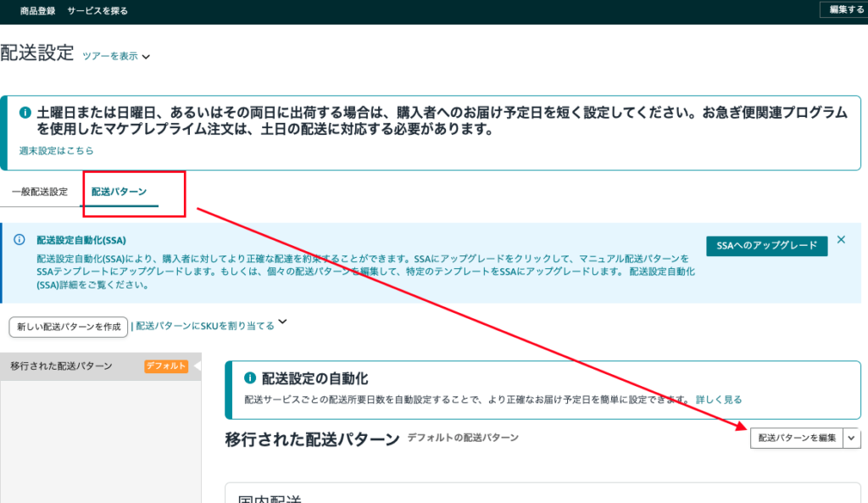Click the info icon next to 配送設定の自動化
The width and height of the screenshot is (868, 503).
pyautogui.click(x=249, y=378)
